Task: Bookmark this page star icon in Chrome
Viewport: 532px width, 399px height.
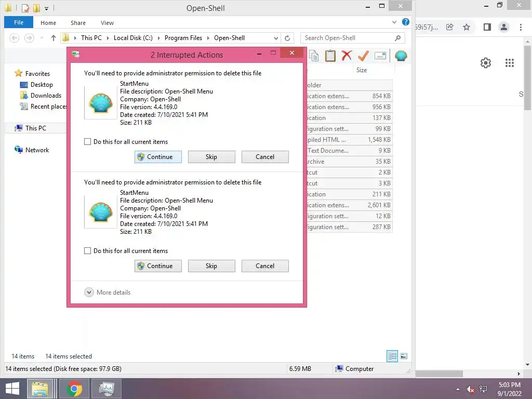Action: click(x=467, y=27)
